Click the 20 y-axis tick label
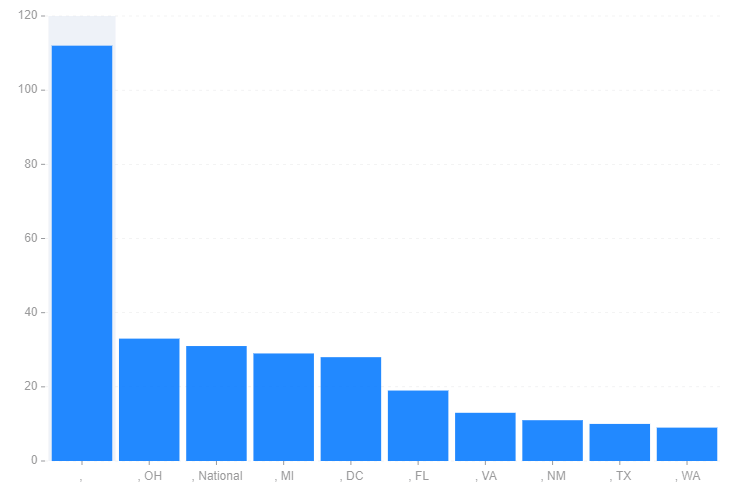 point(31,386)
